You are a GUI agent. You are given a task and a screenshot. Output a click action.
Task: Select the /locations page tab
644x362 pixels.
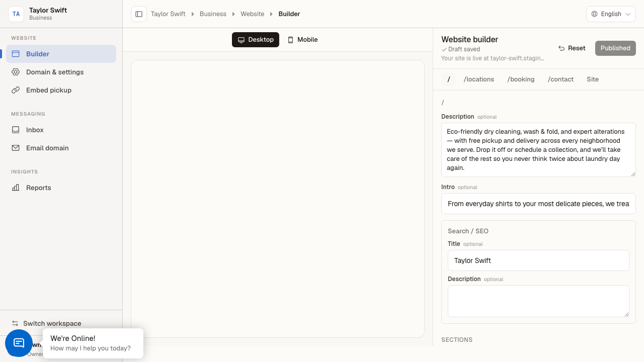pyautogui.click(x=479, y=79)
